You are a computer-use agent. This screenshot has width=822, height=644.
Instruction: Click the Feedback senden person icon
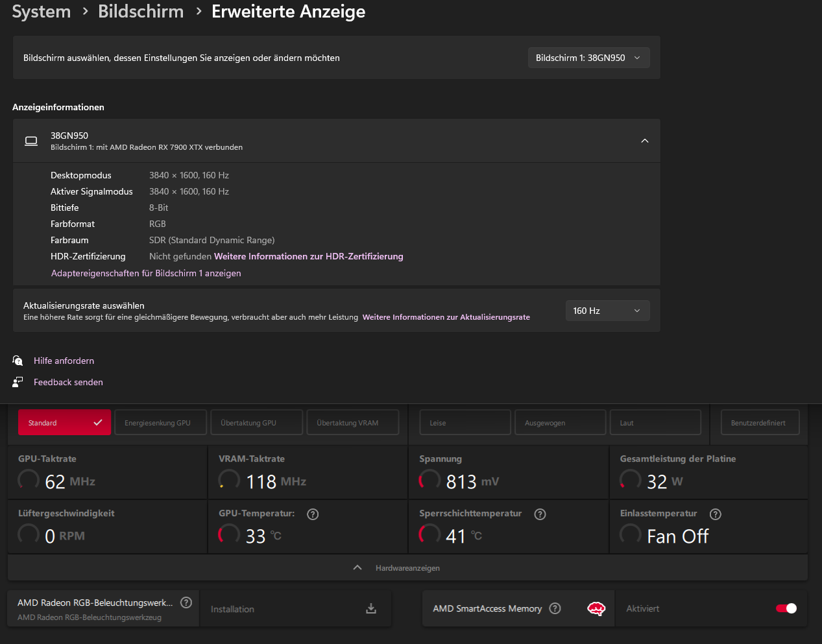[18, 382]
